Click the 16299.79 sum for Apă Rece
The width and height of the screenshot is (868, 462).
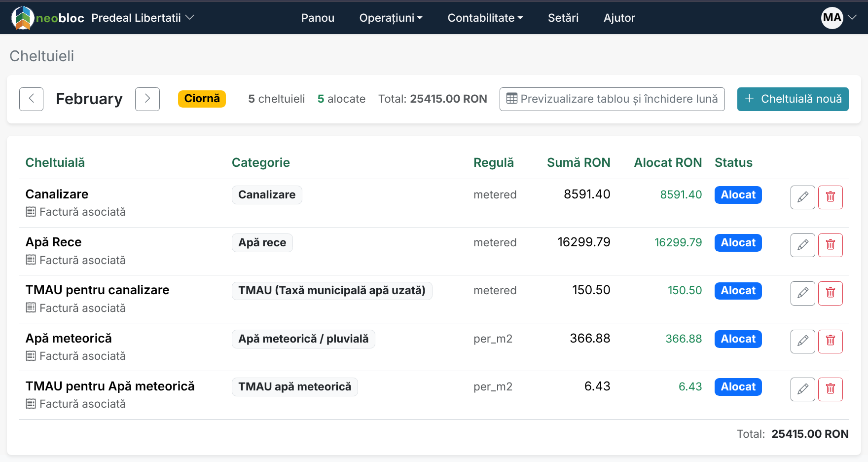click(x=584, y=242)
